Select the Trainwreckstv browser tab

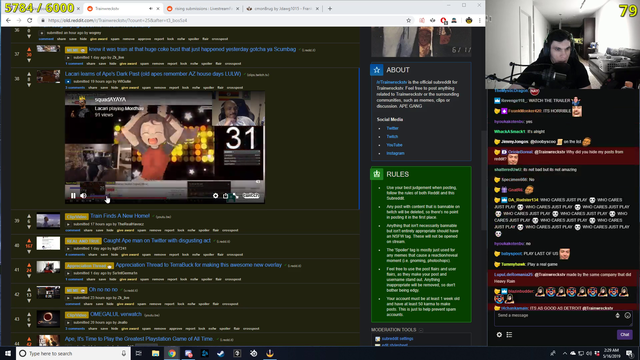click(x=121, y=9)
